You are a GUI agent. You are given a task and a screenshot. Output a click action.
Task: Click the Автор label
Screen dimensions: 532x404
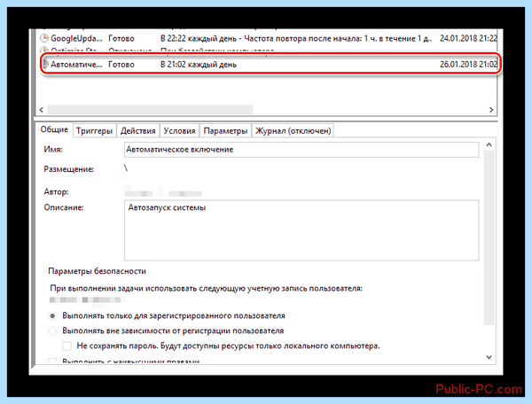click(56, 192)
